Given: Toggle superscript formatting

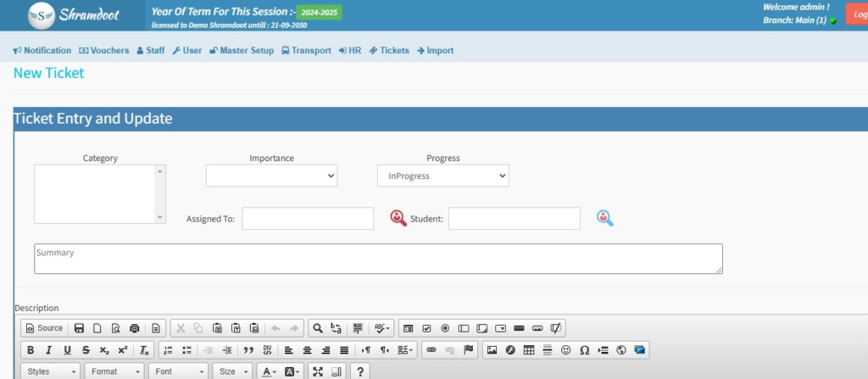Looking at the screenshot, I should pyautogui.click(x=123, y=350).
